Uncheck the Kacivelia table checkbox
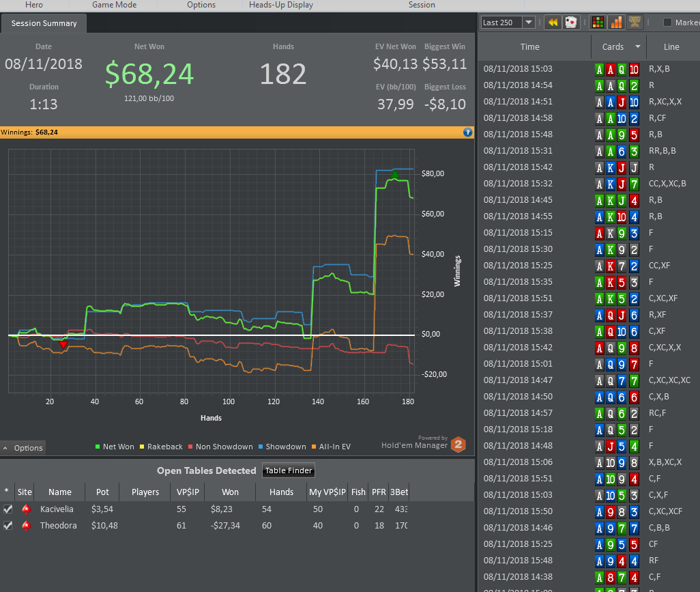 click(8, 509)
